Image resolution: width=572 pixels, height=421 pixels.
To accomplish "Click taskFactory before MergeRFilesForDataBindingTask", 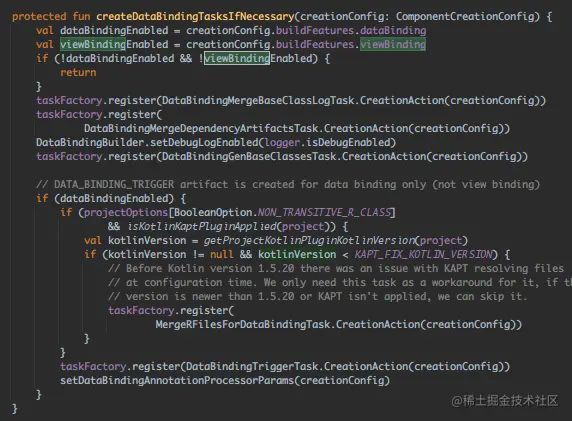I will (x=141, y=310).
